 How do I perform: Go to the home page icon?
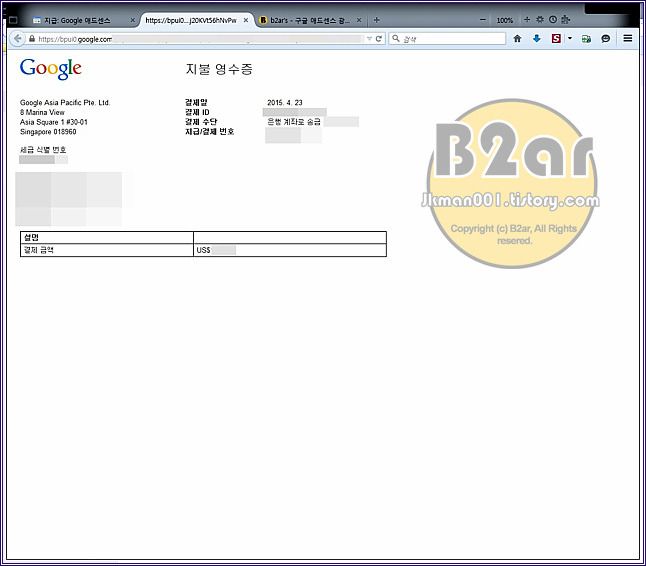(x=517, y=39)
